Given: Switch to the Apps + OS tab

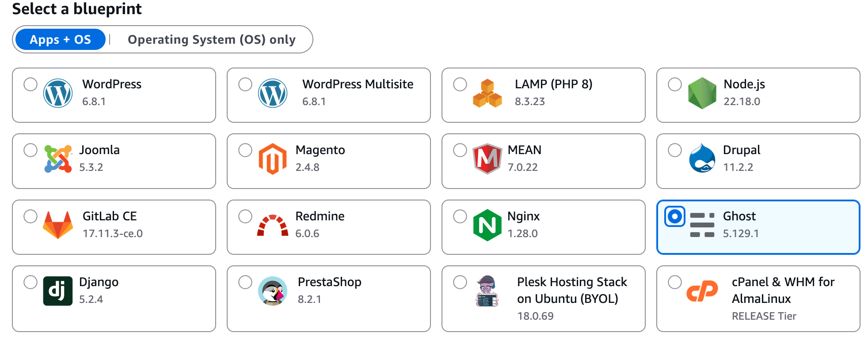Looking at the screenshot, I should coord(61,40).
